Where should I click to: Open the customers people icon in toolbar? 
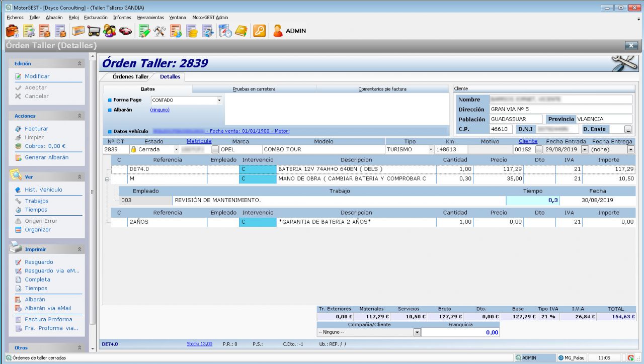109,31
